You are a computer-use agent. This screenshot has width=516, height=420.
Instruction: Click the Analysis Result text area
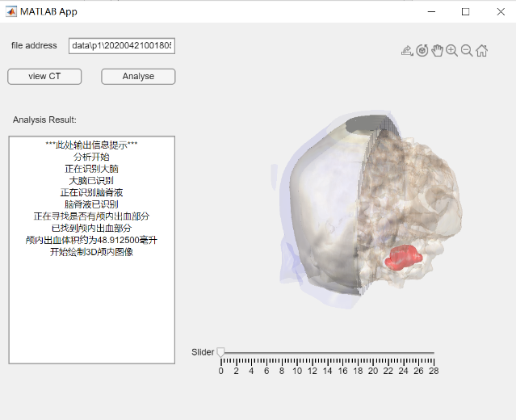92,250
